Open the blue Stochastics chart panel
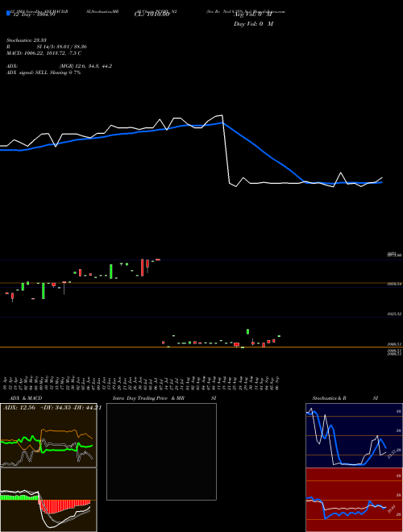Viewport: 403px width, 532px height. (x=354, y=435)
